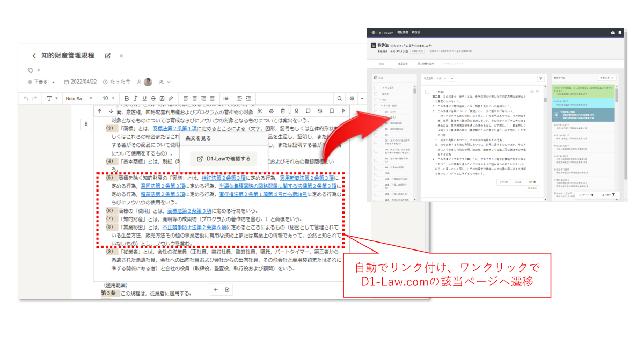This screenshot has width=644, height=338.
Task: Open the 下書き status dropdown
Action: coord(42,82)
